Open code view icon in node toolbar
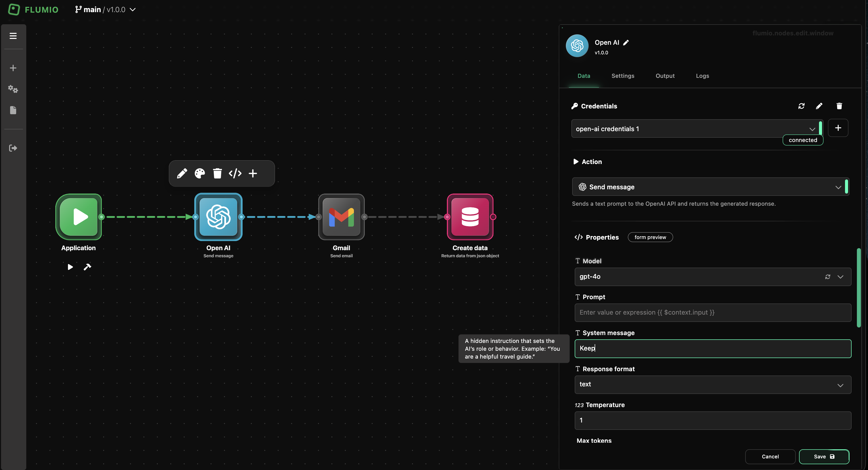The width and height of the screenshot is (868, 470). point(235,173)
